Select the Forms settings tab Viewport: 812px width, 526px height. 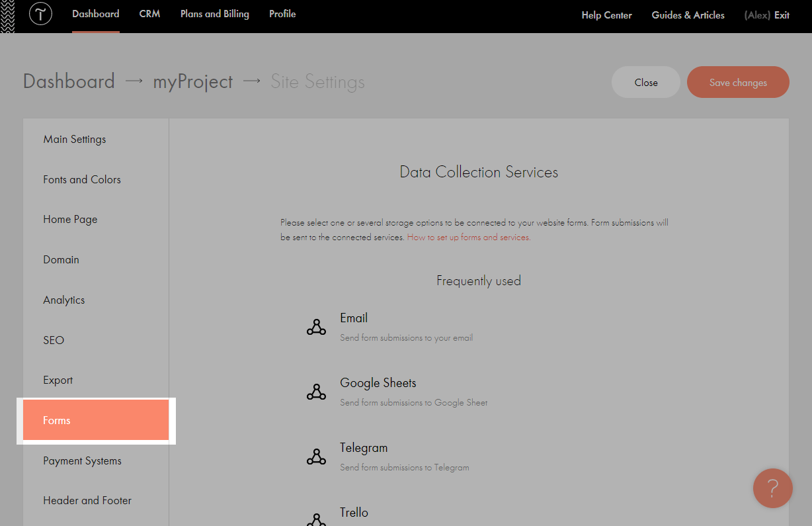coord(96,421)
